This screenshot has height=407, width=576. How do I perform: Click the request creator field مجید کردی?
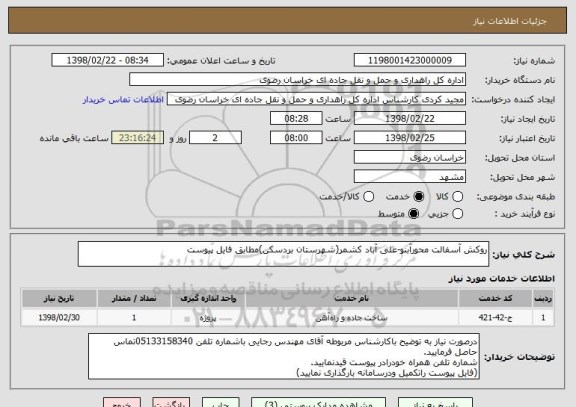click(x=316, y=99)
